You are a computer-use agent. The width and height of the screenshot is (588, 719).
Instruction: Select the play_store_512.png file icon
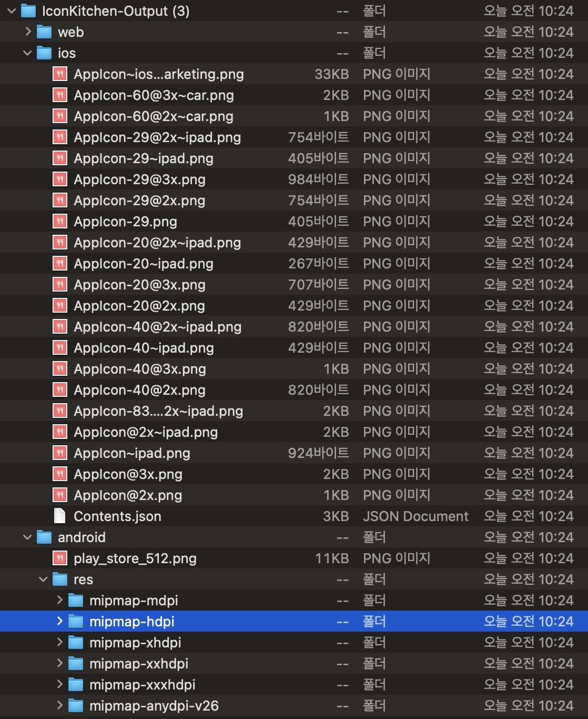pos(60,558)
